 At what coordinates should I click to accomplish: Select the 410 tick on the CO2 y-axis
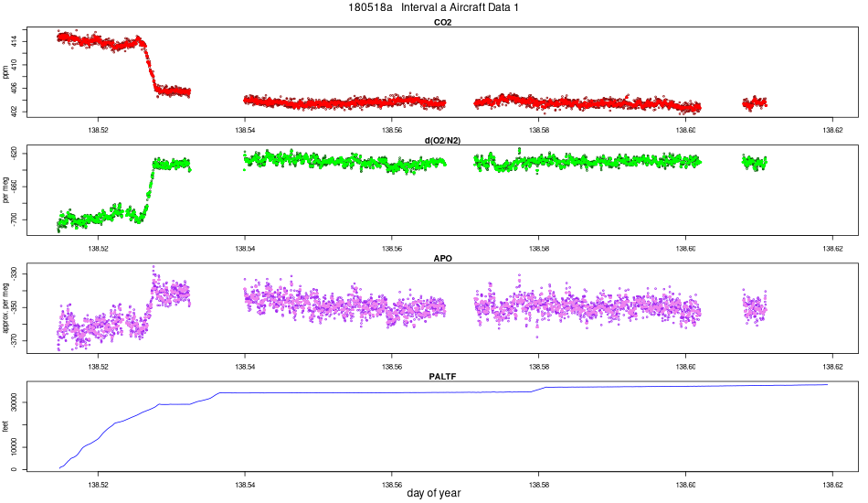[15, 64]
